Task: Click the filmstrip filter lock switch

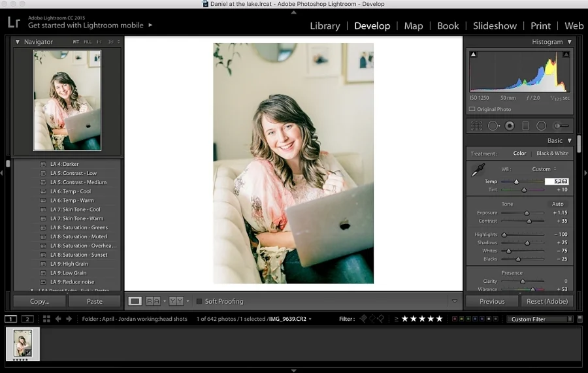Action: click(580, 319)
